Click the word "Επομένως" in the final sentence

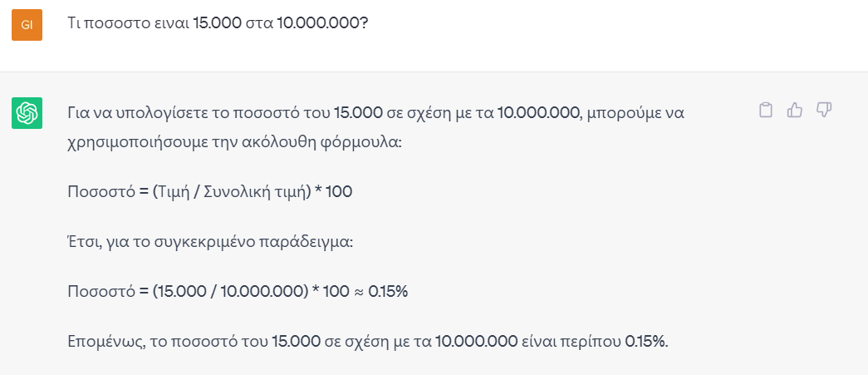click(106, 342)
